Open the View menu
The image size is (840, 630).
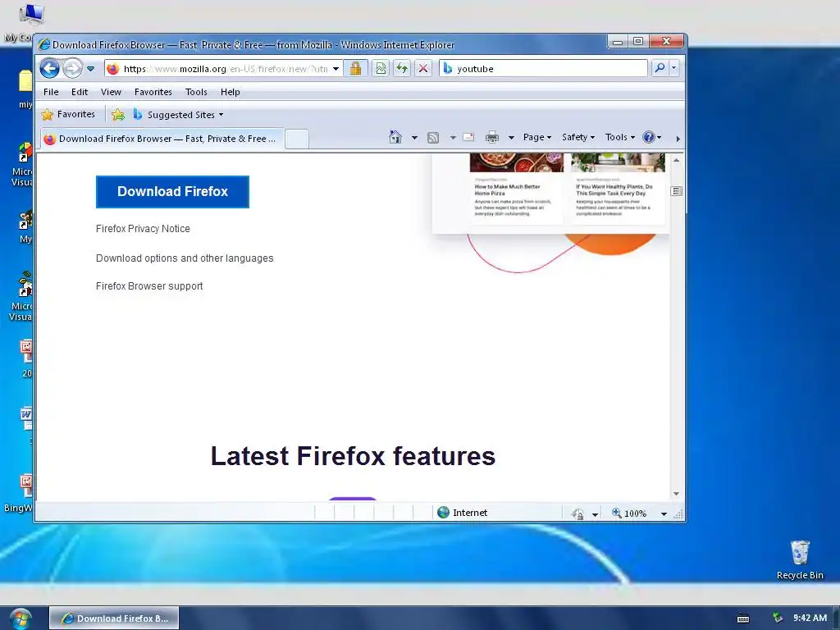(x=111, y=92)
